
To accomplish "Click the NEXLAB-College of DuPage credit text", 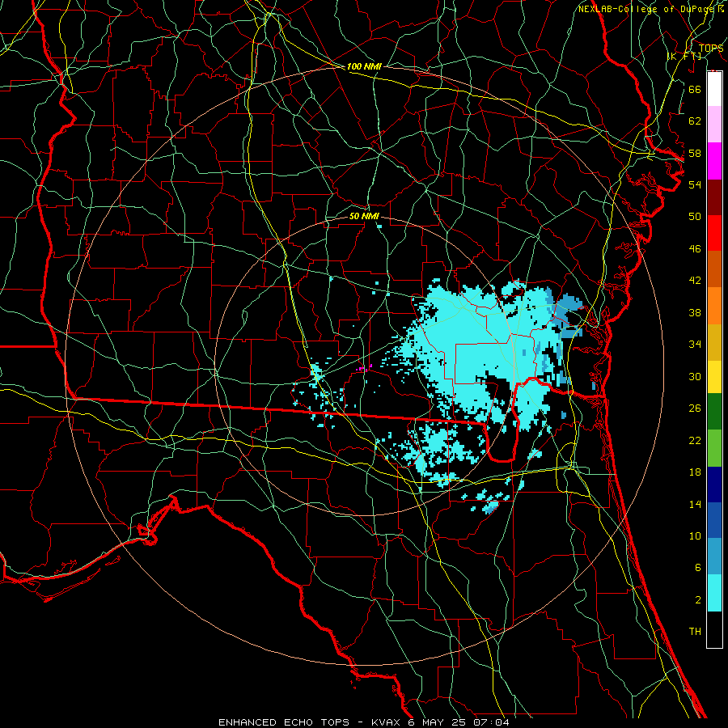I will 648,9.
